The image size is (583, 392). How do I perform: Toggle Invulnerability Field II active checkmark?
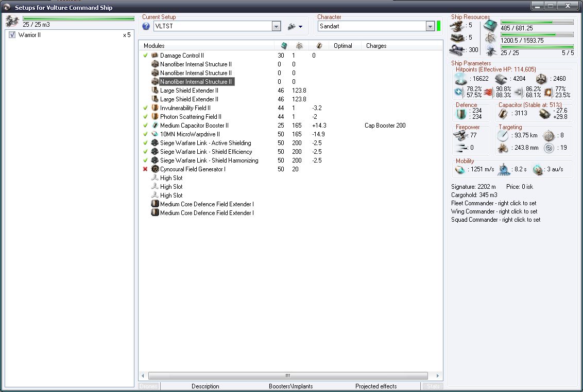145,108
